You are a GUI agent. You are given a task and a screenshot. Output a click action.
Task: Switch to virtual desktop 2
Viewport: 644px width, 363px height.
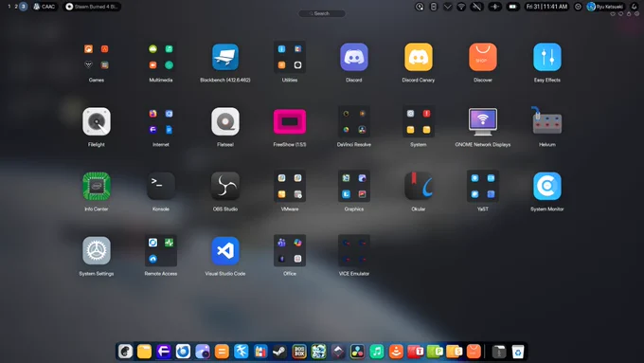click(x=16, y=7)
